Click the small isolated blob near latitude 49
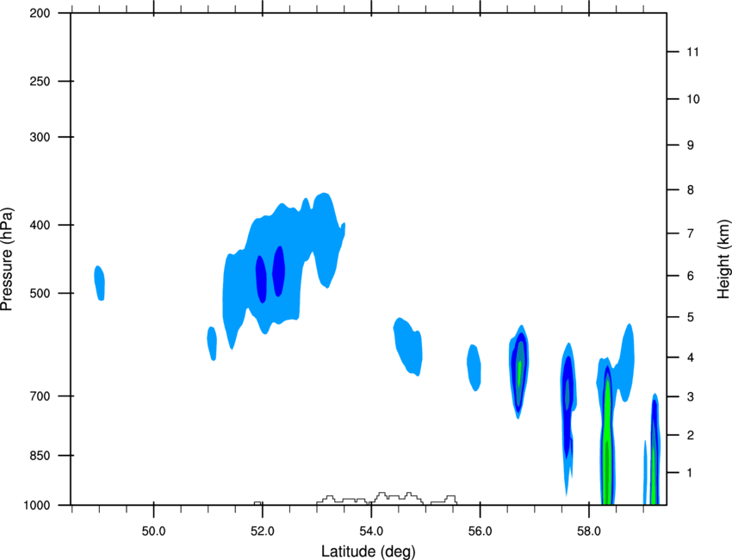The image size is (732, 560). coord(99,283)
